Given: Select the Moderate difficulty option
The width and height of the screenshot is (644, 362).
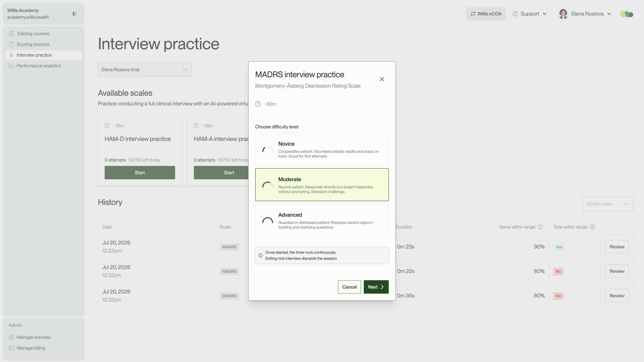Looking at the screenshot, I should click(x=322, y=185).
